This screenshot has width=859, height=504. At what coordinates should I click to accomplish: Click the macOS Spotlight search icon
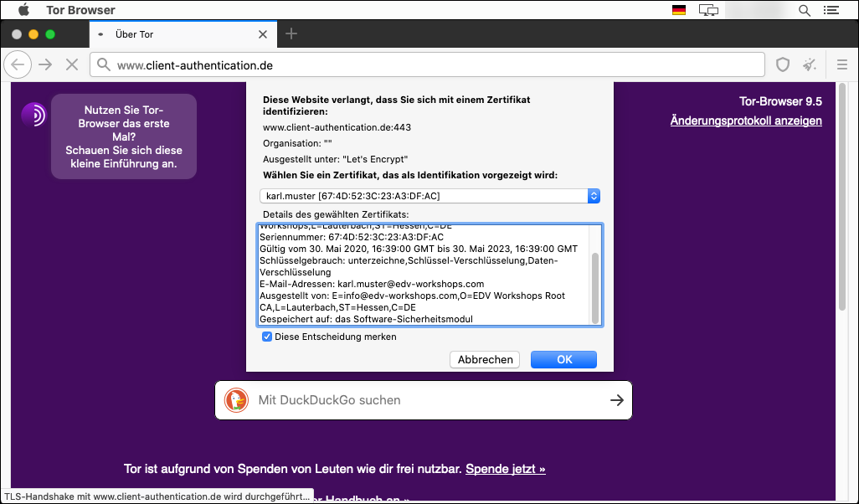click(805, 10)
